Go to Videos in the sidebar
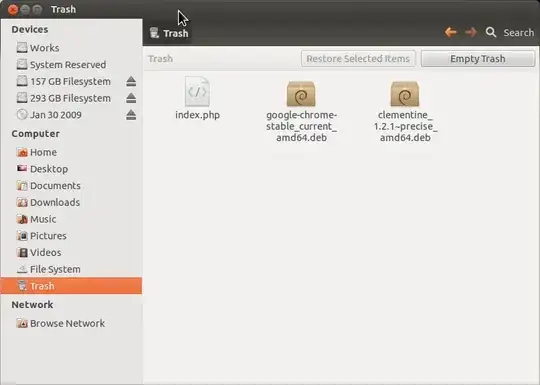540x385 pixels. [71, 252]
